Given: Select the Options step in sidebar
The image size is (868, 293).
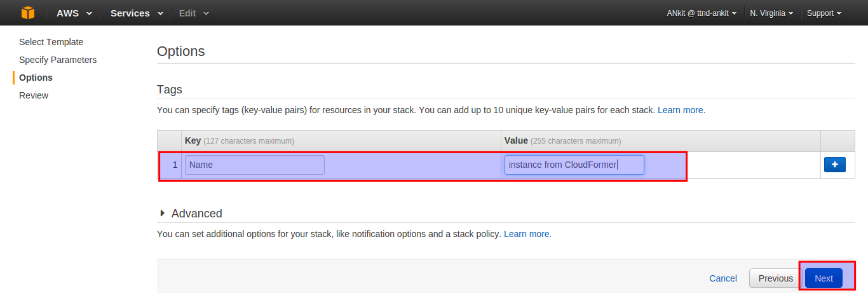Looking at the screenshot, I should [36, 78].
